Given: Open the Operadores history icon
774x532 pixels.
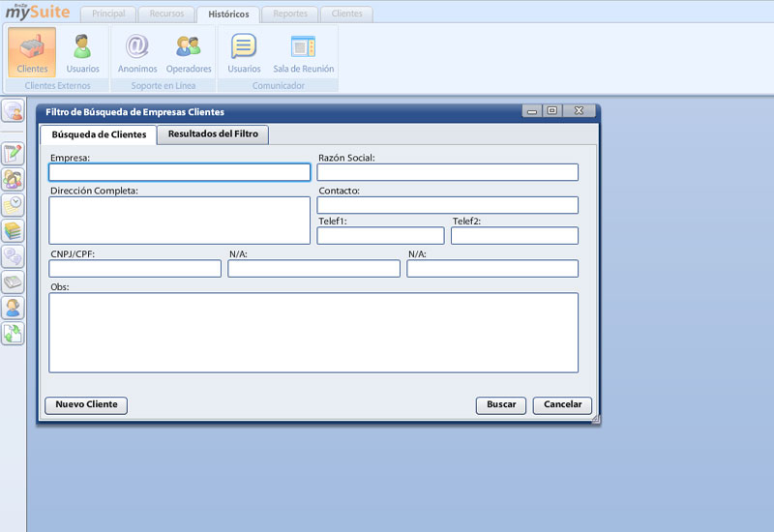Looking at the screenshot, I should pyautogui.click(x=189, y=52).
